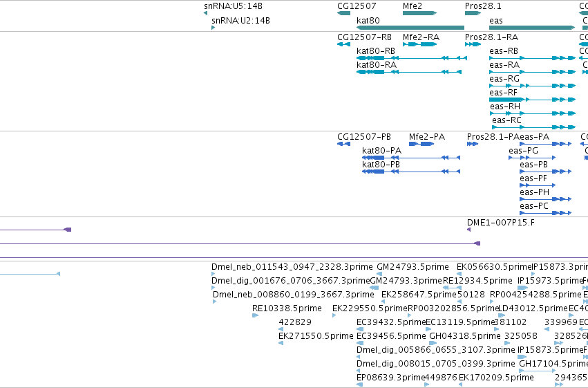Screen dimensions: 588x388
Task: Select the 325058 feature label
Action: 521,336
